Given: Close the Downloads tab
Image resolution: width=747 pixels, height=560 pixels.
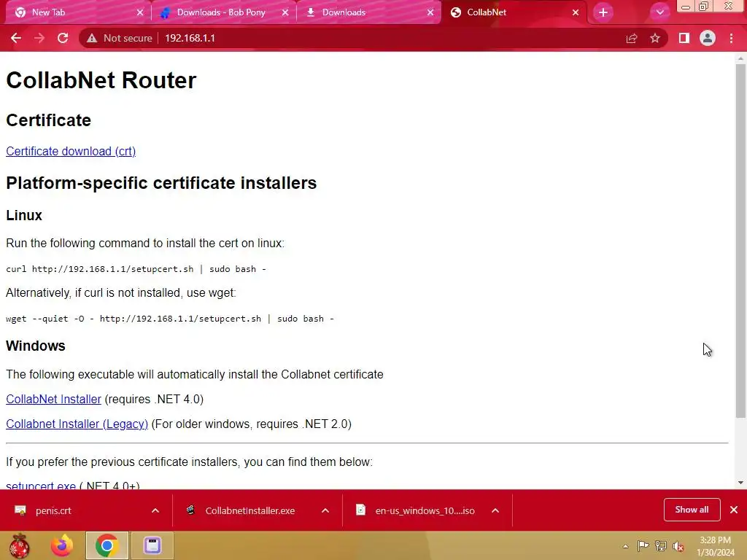Looking at the screenshot, I should click(430, 12).
